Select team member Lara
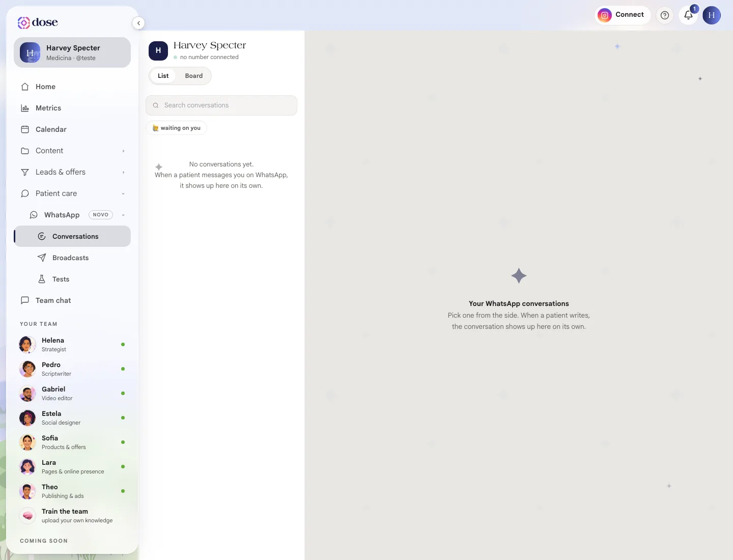The height and width of the screenshot is (560, 733). [x=72, y=467]
